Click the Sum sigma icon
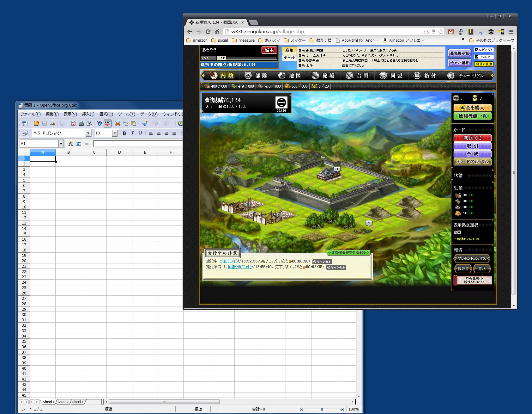Viewport: 532px width, 414px height. point(78,144)
